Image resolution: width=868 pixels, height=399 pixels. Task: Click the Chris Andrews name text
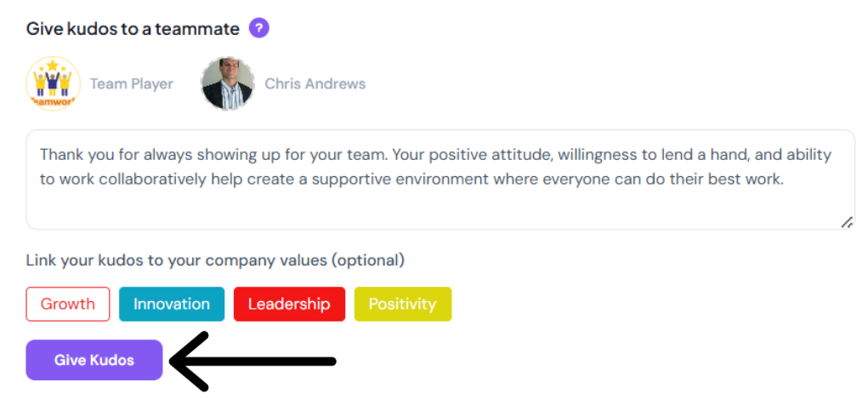click(x=315, y=83)
